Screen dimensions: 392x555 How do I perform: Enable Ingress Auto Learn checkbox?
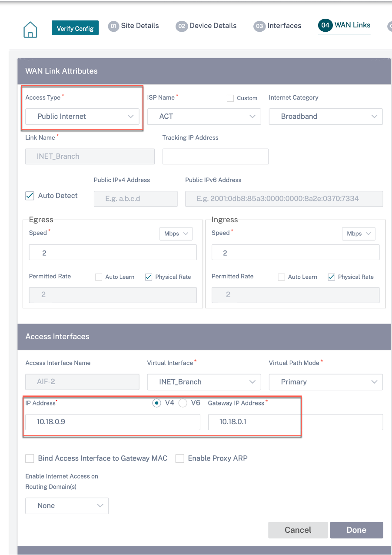coord(281,277)
